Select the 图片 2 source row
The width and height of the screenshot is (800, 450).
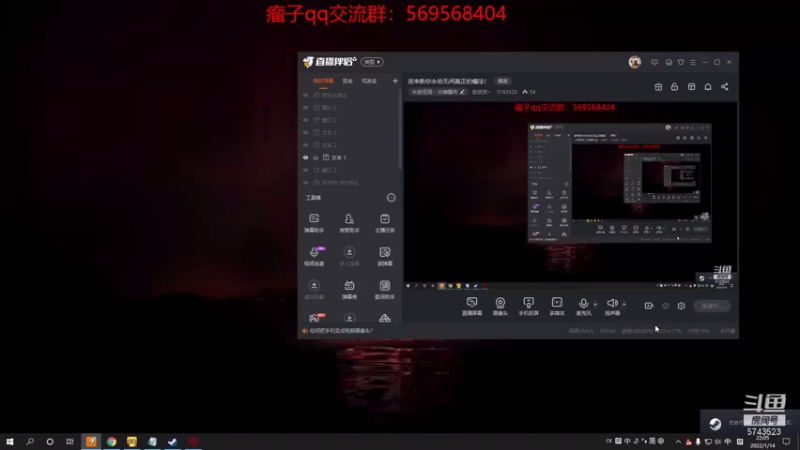click(x=349, y=108)
